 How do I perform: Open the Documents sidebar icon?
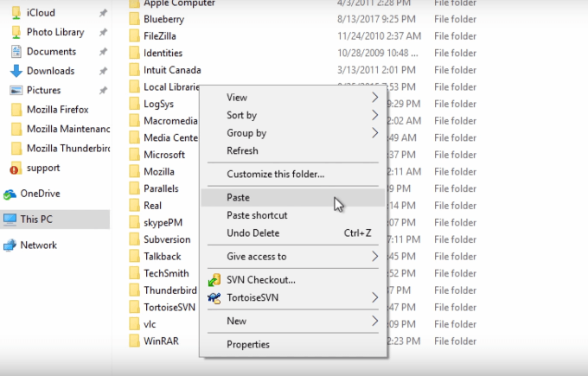pyautogui.click(x=16, y=52)
